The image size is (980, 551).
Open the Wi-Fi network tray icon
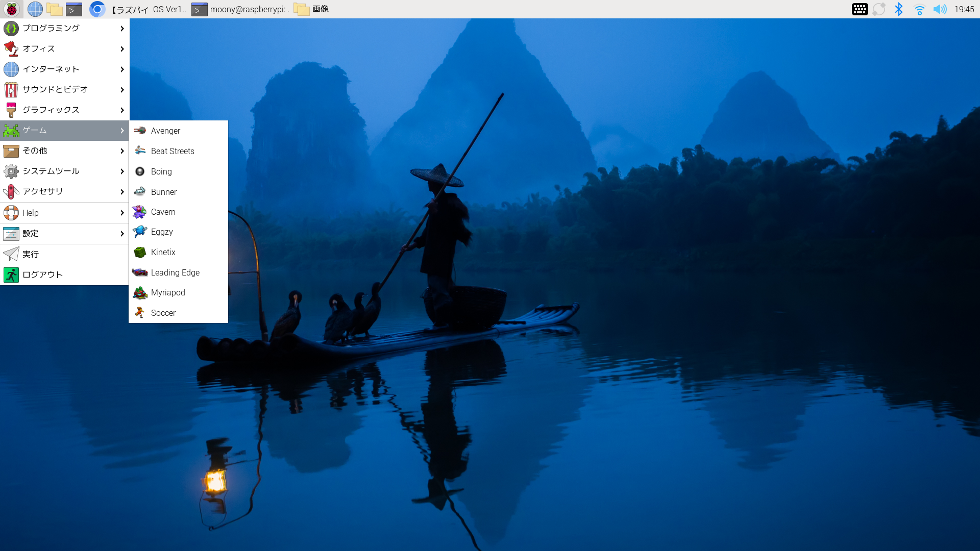(919, 9)
